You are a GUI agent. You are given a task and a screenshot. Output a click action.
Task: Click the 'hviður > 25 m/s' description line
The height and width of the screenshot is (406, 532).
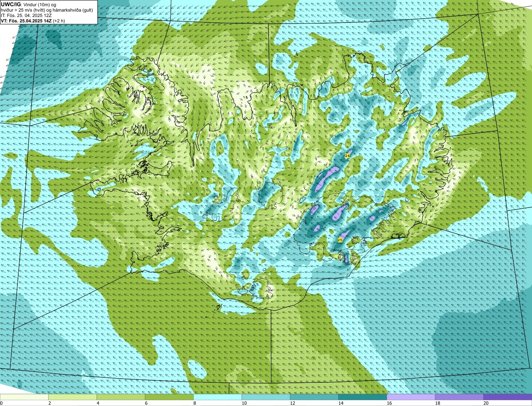click(47, 10)
